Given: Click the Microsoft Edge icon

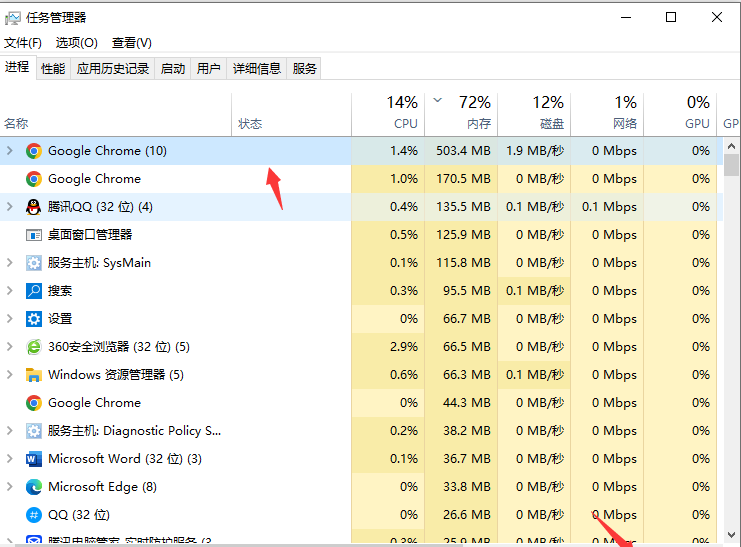Looking at the screenshot, I should (34, 486).
